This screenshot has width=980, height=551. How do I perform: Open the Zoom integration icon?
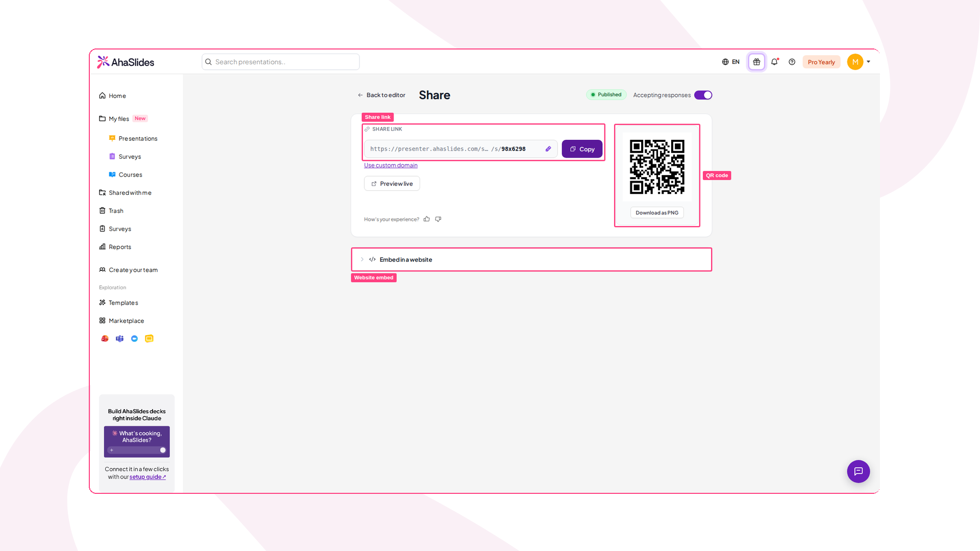(x=134, y=338)
